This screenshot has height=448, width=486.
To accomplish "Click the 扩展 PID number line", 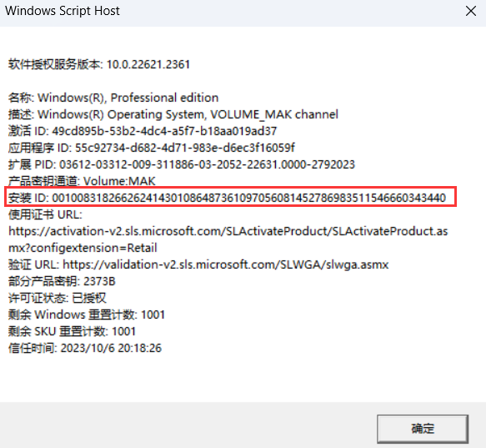I will [182, 164].
